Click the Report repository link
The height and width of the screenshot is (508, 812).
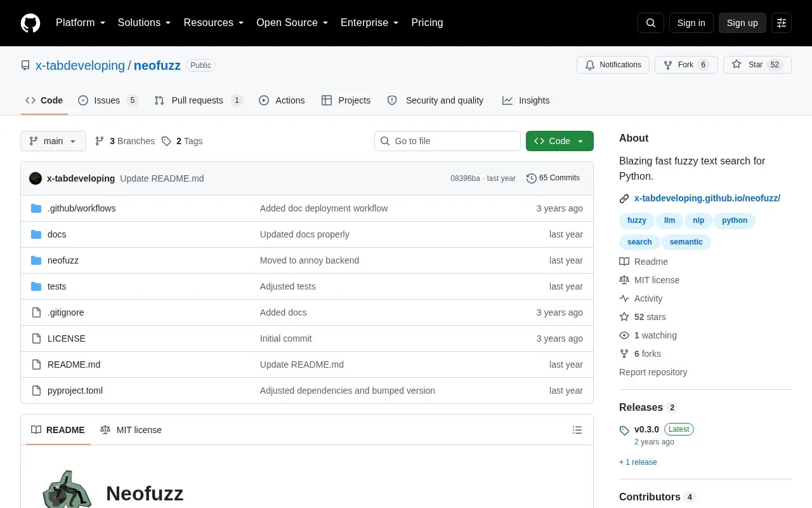pyautogui.click(x=653, y=372)
